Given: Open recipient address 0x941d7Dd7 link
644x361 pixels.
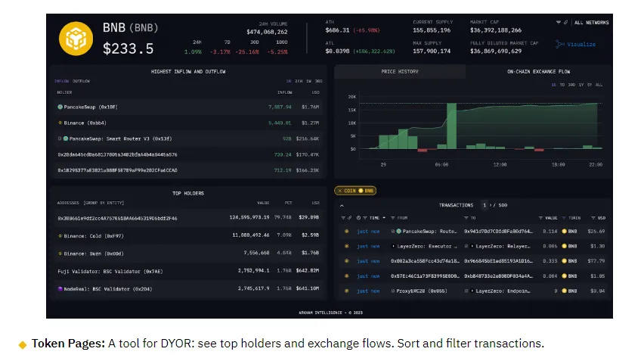Looking at the screenshot, I should point(499,232).
